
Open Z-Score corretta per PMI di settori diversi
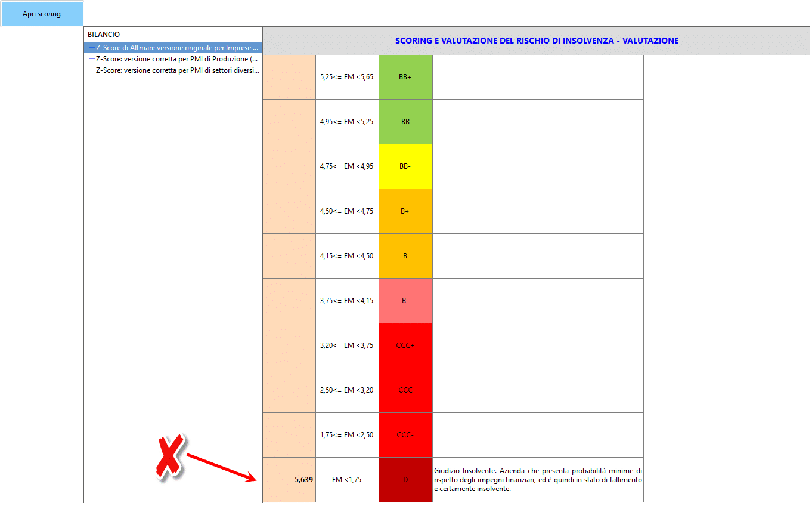click(x=177, y=70)
